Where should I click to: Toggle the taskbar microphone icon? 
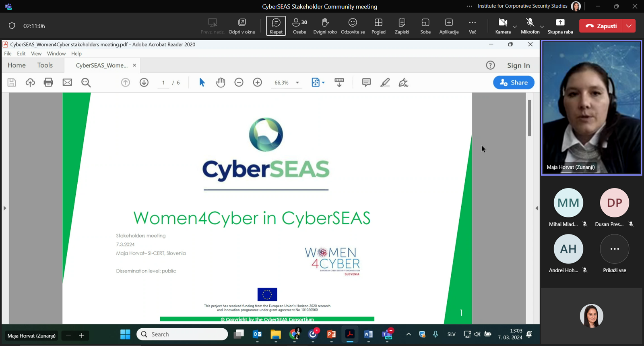tap(436, 334)
